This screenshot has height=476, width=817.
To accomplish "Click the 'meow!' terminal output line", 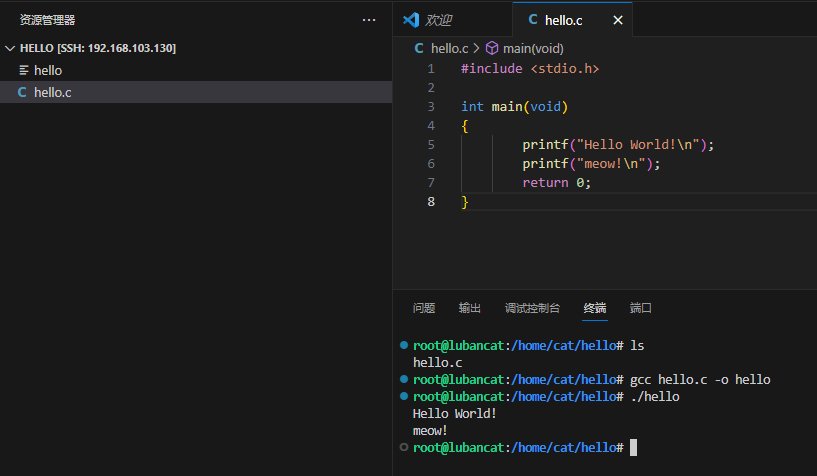I will 430,431.
